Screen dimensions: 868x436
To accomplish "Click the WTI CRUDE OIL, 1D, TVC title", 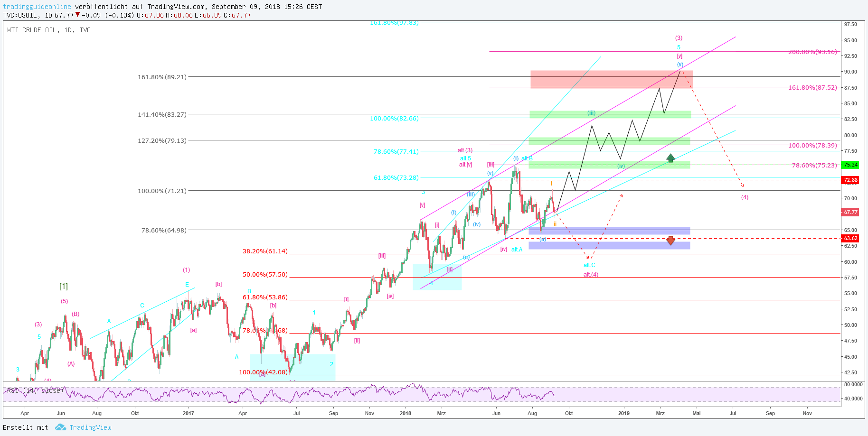I will coord(49,30).
